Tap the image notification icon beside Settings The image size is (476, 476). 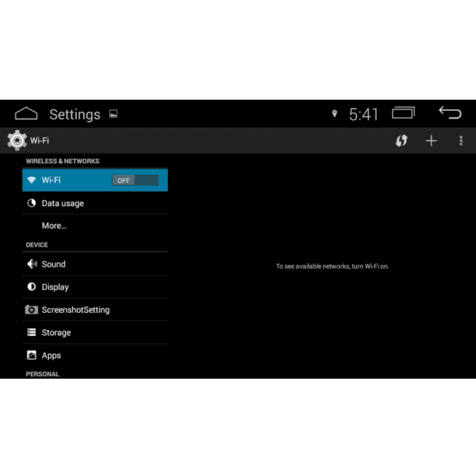113,114
